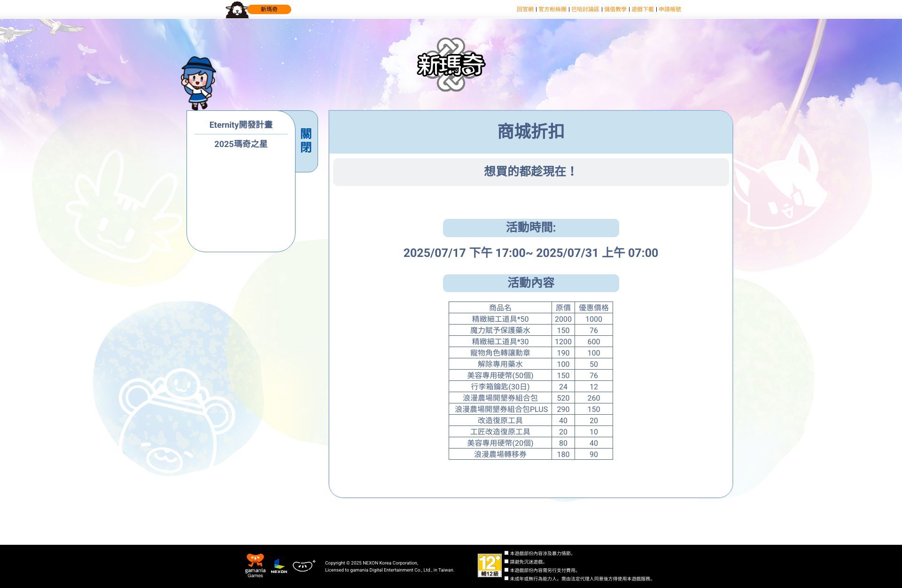Open the 官方粉絲團 link
This screenshot has width=902, height=588.
[552, 9]
